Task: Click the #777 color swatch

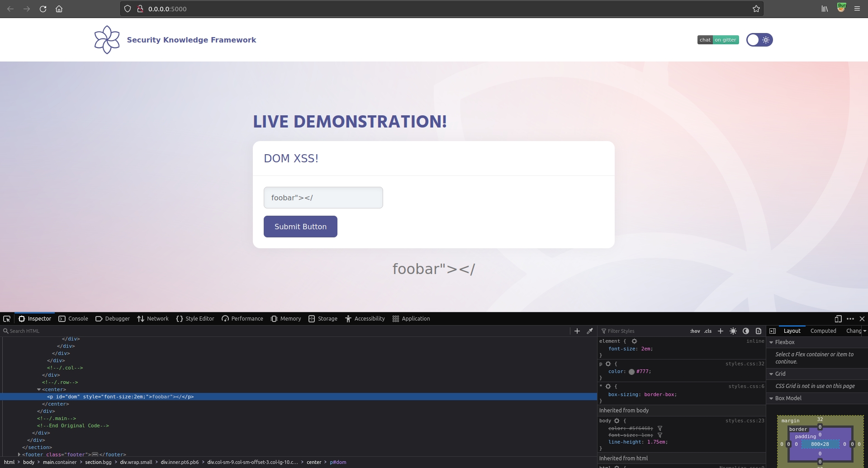Action: click(x=631, y=372)
